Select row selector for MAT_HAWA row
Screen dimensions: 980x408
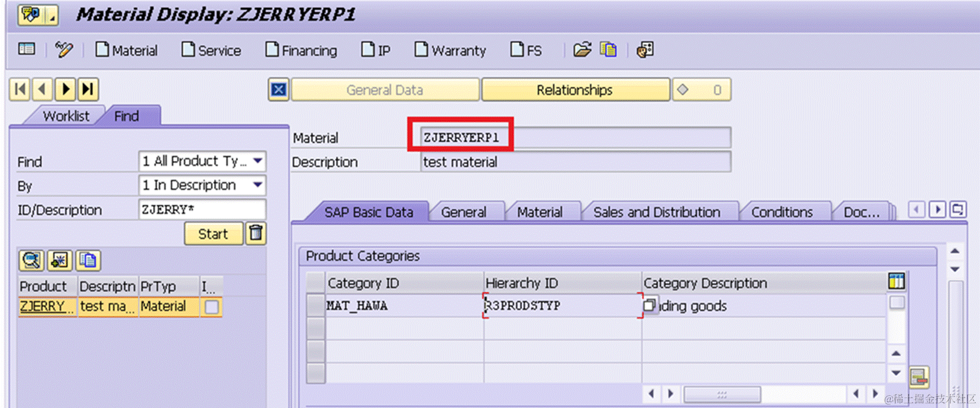(x=315, y=306)
